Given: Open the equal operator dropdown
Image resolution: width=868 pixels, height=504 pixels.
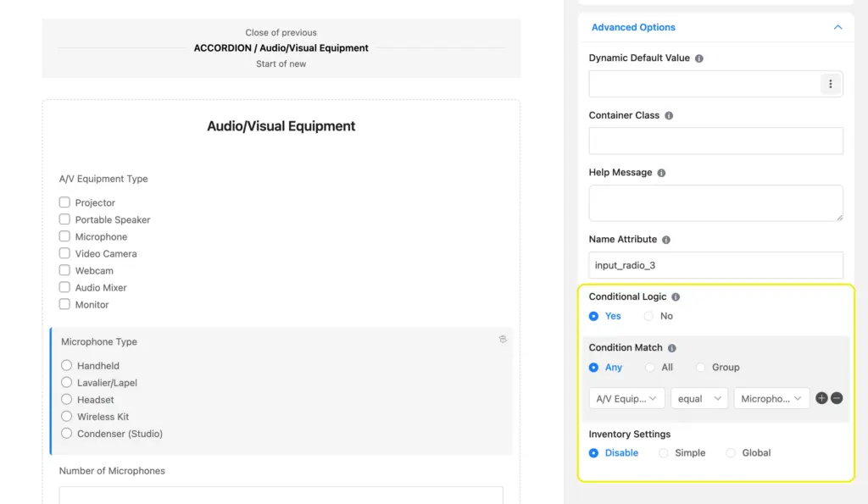Looking at the screenshot, I should pos(699,398).
